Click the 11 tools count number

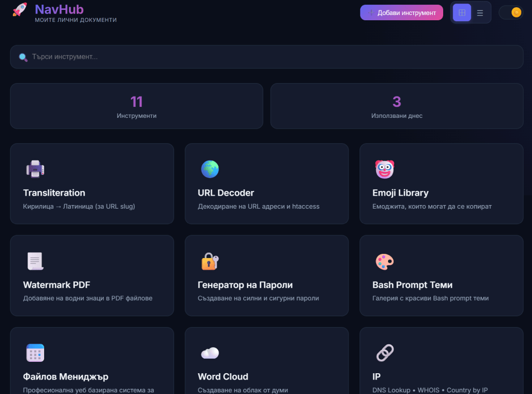pyautogui.click(x=137, y=102)
